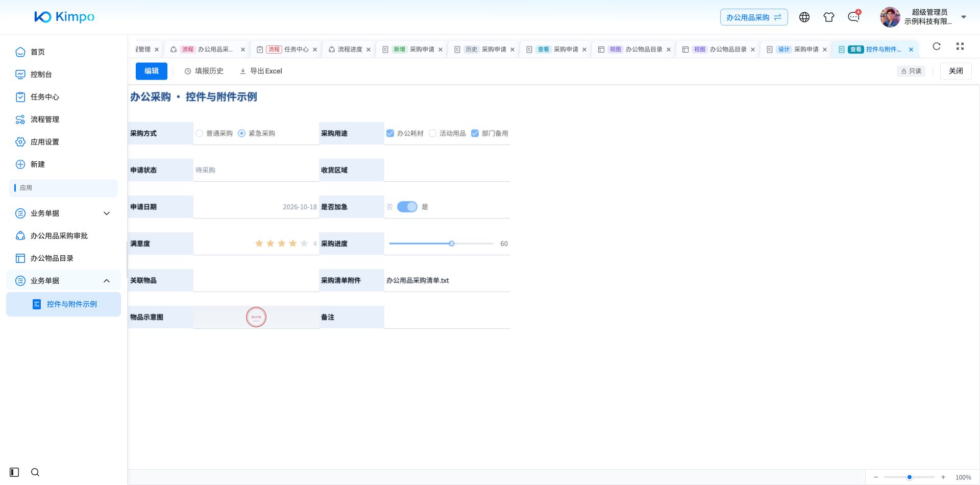Open 办公用品采购 app switcher
The width and height of the screenshot is (980, 485).
754,17
